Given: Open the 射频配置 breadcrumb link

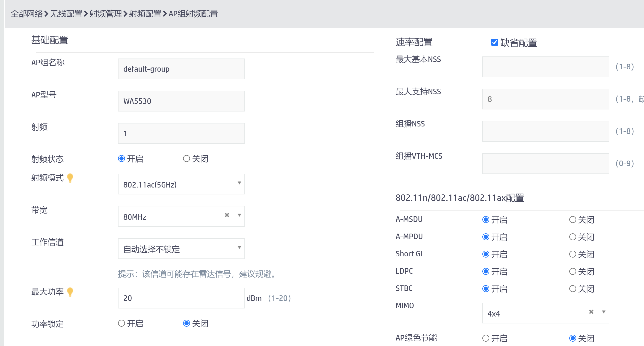Looking at the screenshot, I should coord(145,14).
